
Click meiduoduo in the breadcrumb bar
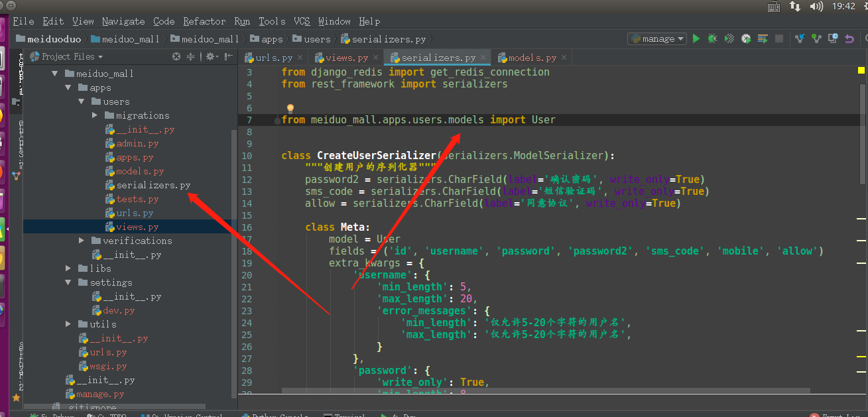pyautogui.click(x=49, y=39)
